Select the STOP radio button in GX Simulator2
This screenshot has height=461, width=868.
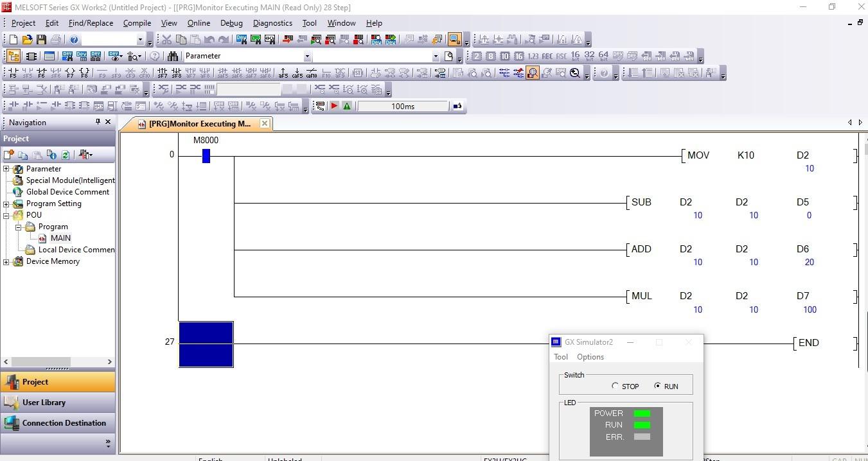pyautogui.click(x=615, y=386)
